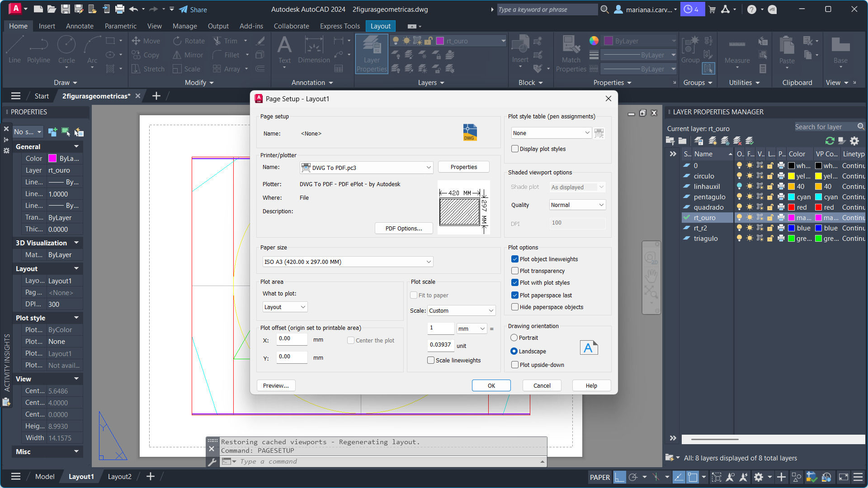Refresh the Layer Properties Manager list
868x488 pixels.
[830, 141]
